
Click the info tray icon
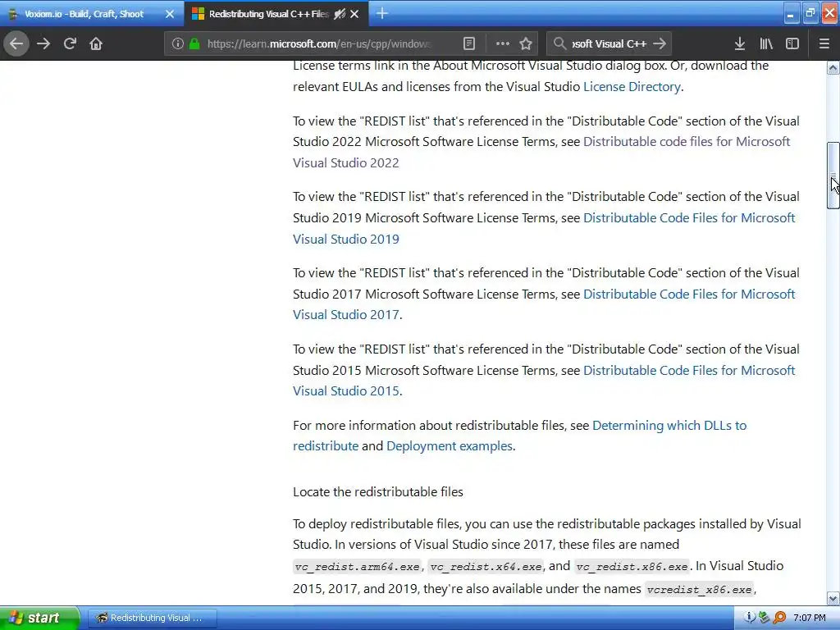pyautogui.click(x=750, y=618)
